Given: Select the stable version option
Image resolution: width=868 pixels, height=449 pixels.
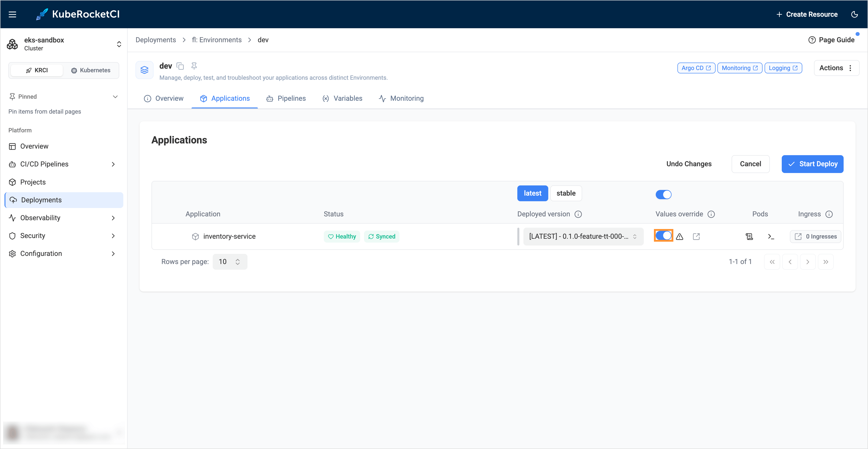Looking at the screenshot, I should 566,193.
